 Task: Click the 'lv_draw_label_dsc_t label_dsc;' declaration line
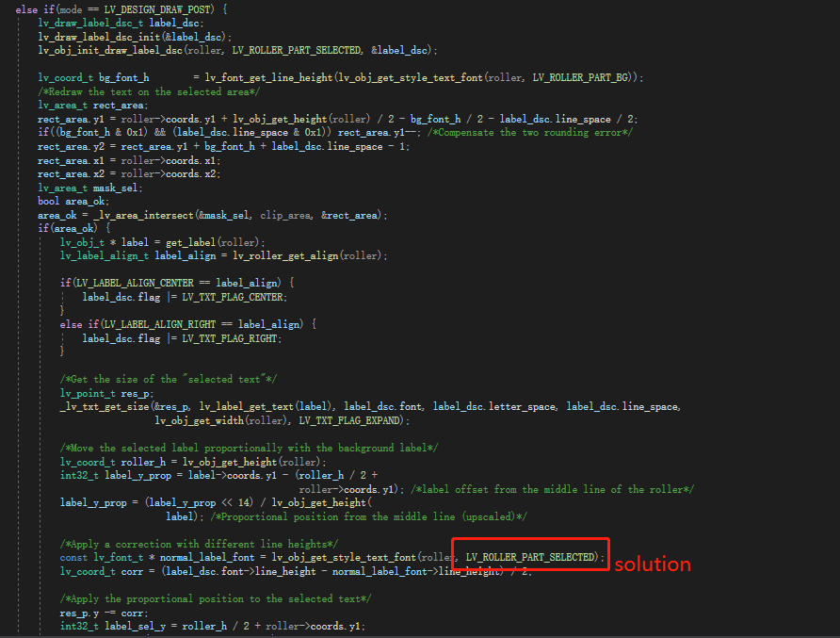[121, 23]
